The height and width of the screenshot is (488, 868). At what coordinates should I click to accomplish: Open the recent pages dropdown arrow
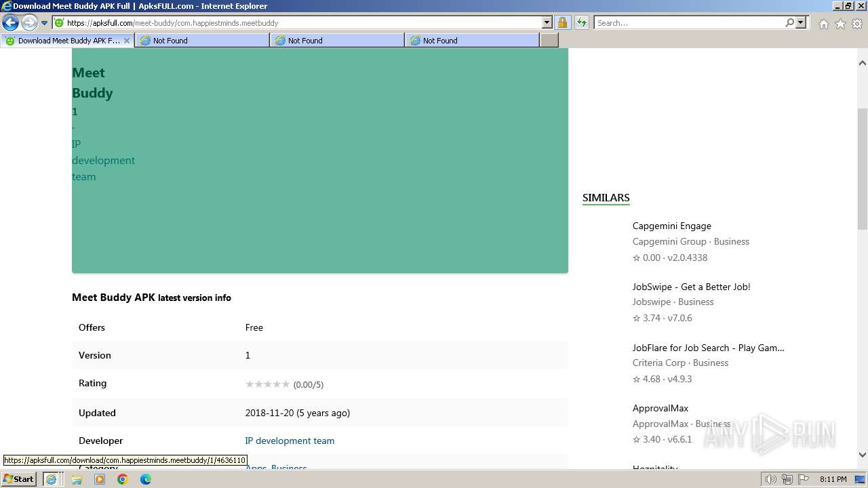click(45, 23)
